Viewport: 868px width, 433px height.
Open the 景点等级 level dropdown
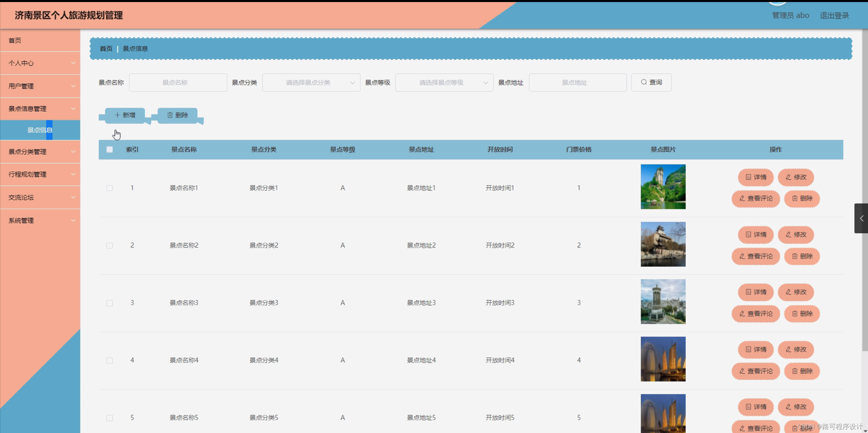point(444,82)
